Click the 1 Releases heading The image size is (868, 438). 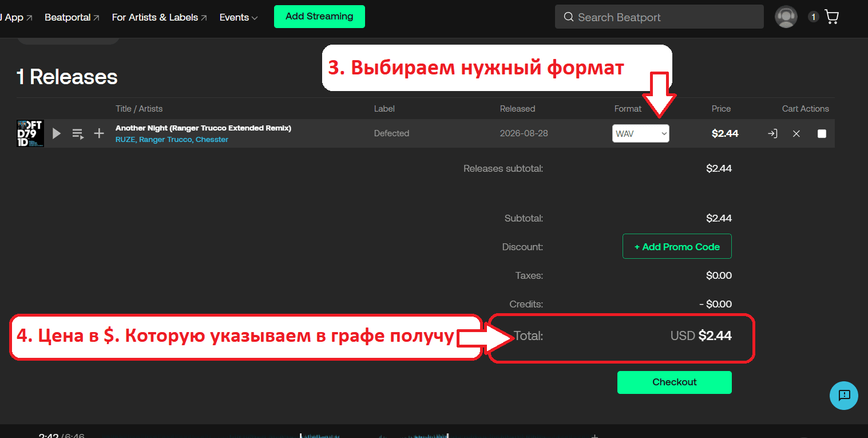pos(67,77)
